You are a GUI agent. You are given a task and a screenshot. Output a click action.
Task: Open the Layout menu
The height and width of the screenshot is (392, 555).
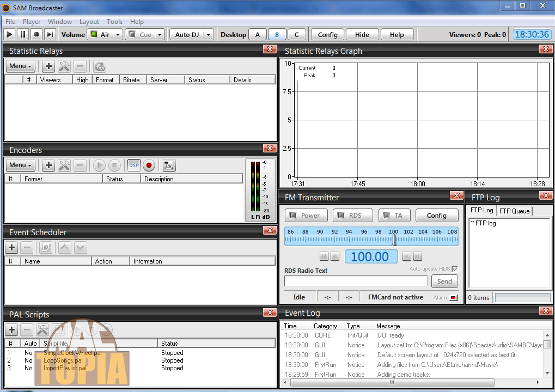89,22
